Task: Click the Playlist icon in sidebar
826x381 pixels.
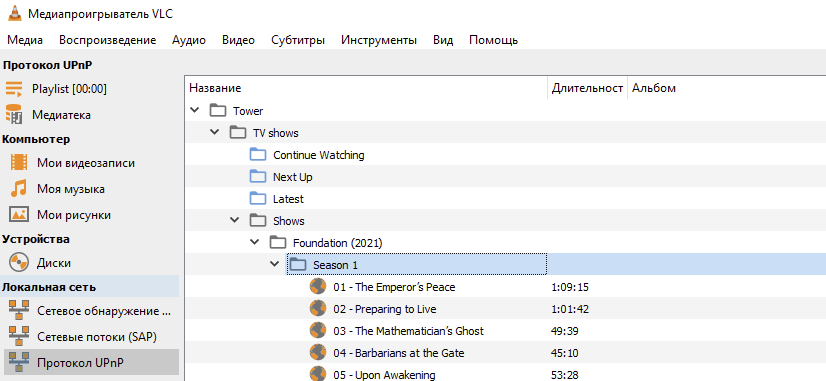Action: pos(14,89)
